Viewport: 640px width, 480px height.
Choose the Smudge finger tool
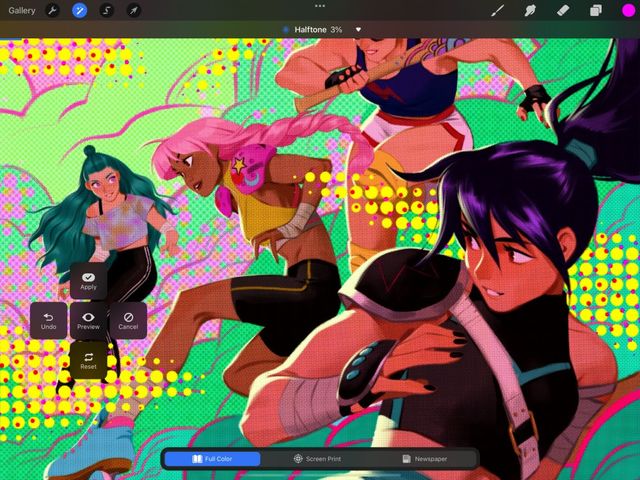[x=530, y=10]
